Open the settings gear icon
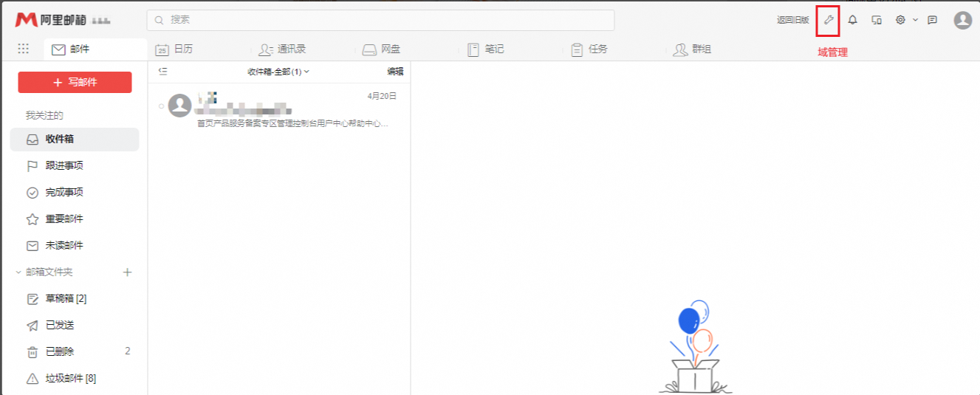Viewport: 980px width, 395px height. [x=900, y=20]
